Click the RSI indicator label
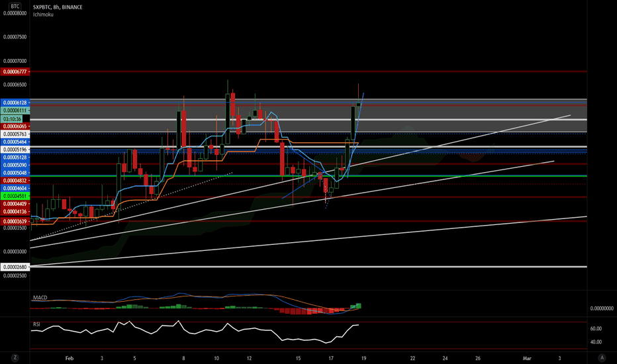 pyautogui.click(x=36, y=324)
